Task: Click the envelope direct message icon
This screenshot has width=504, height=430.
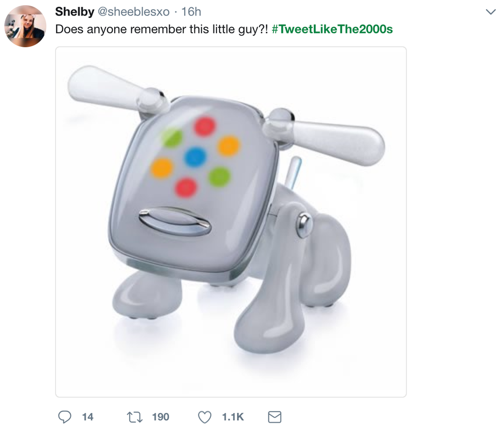Action: click(x=275, y=417)
